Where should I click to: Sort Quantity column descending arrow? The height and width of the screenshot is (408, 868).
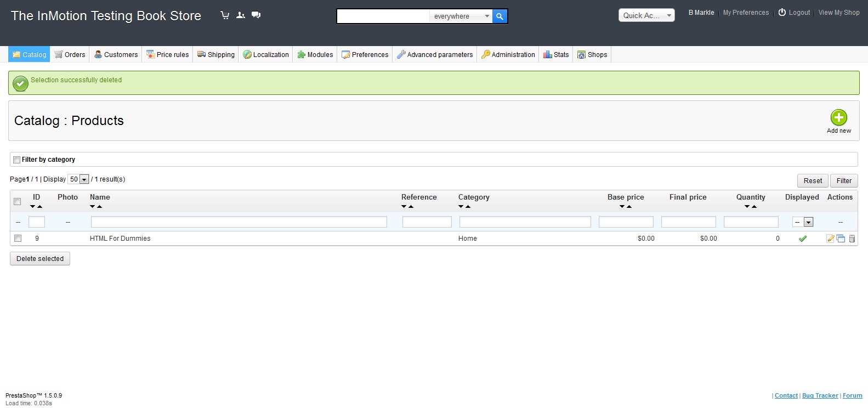pyautogui.click(x=747, y=207)
